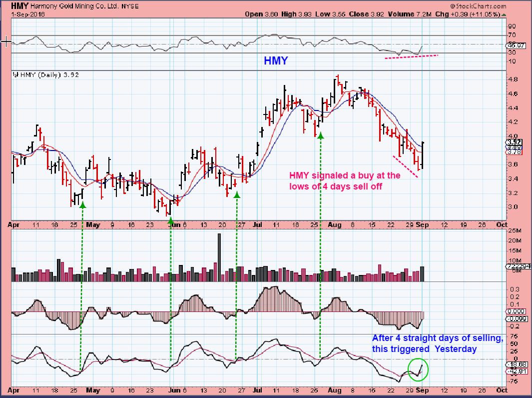Click the volume value tag '722294'

point(519,266)
